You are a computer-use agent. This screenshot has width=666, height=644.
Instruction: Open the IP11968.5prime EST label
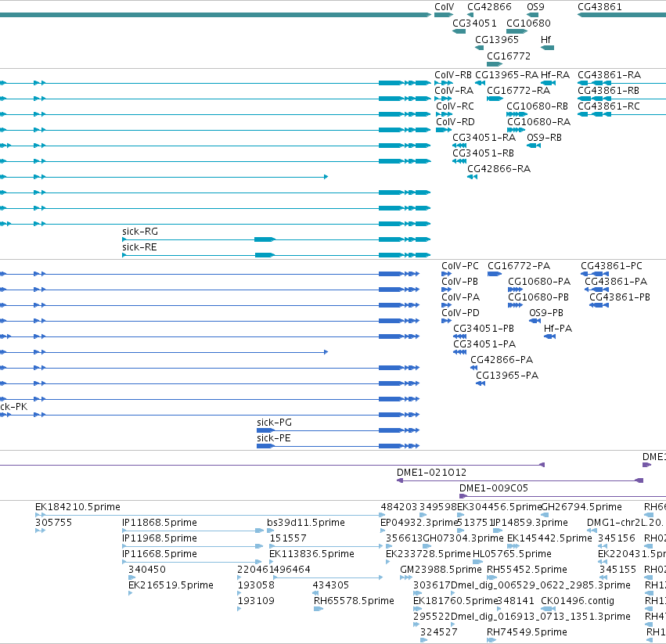tap(160, 538)
